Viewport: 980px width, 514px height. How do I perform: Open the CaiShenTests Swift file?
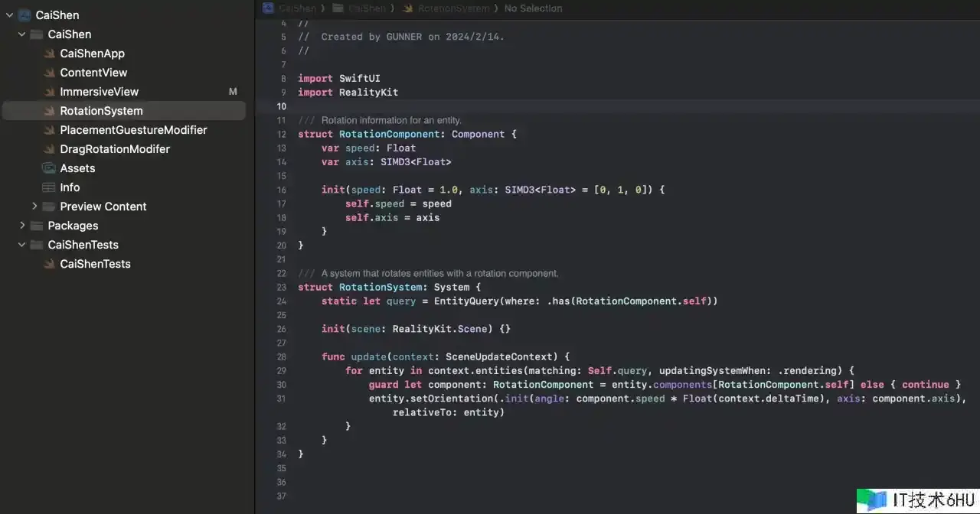click(x=95, y=264)
